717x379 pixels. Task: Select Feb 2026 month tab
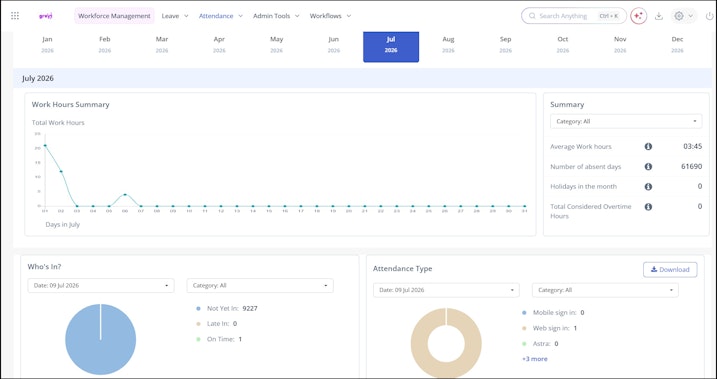(105, 44)
